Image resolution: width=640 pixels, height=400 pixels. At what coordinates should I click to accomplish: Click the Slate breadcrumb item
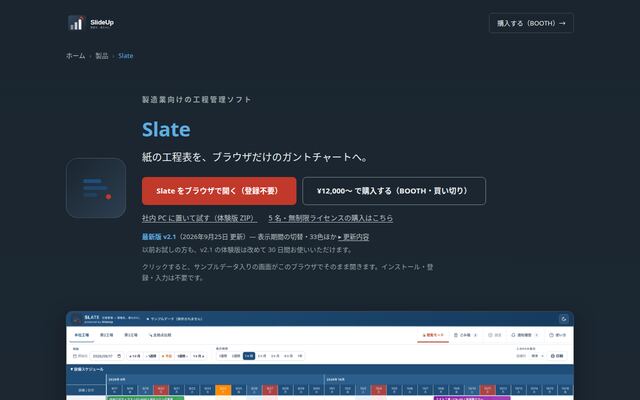pos(126,56)
